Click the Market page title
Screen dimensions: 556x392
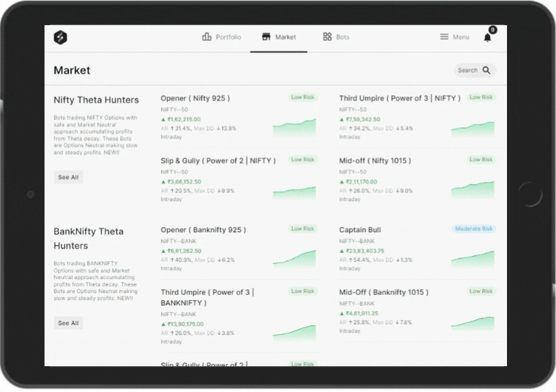coord(72,70)
